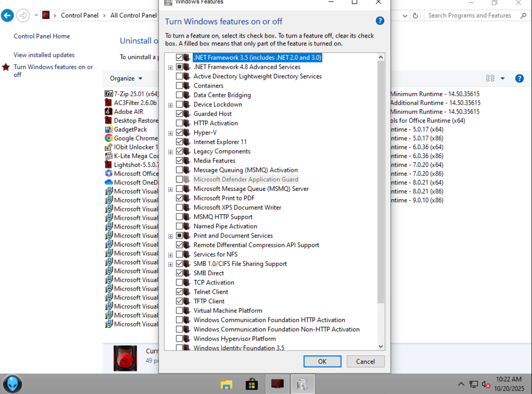Click the network tray icon

coord(473,385)
